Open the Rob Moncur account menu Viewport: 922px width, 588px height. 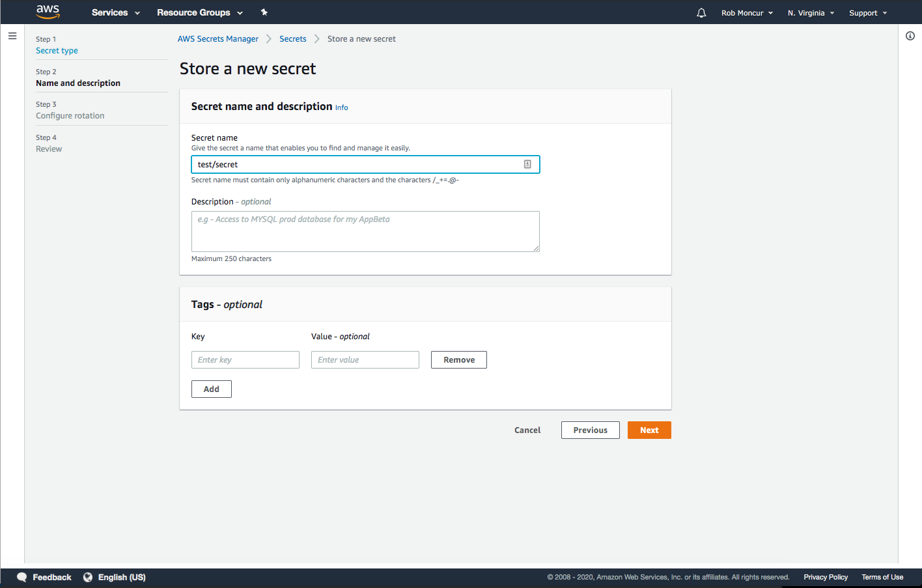(x=747, y=13)
